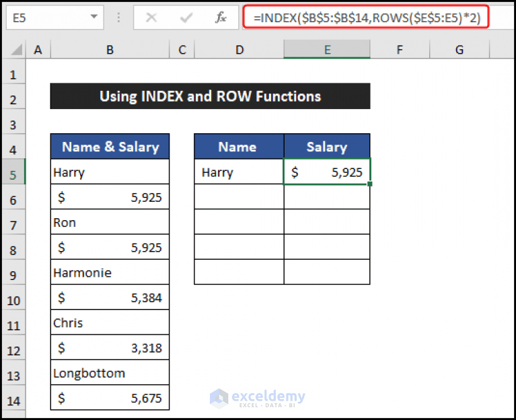Select empty cell D7 in Name column

tap(239, 222)
